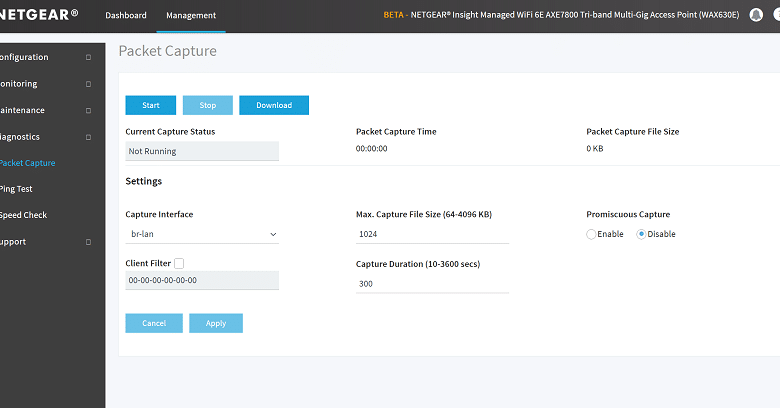The image size is (780, 408).
Task: Click the NETGEAR logo
Action: tap(38, 14)
